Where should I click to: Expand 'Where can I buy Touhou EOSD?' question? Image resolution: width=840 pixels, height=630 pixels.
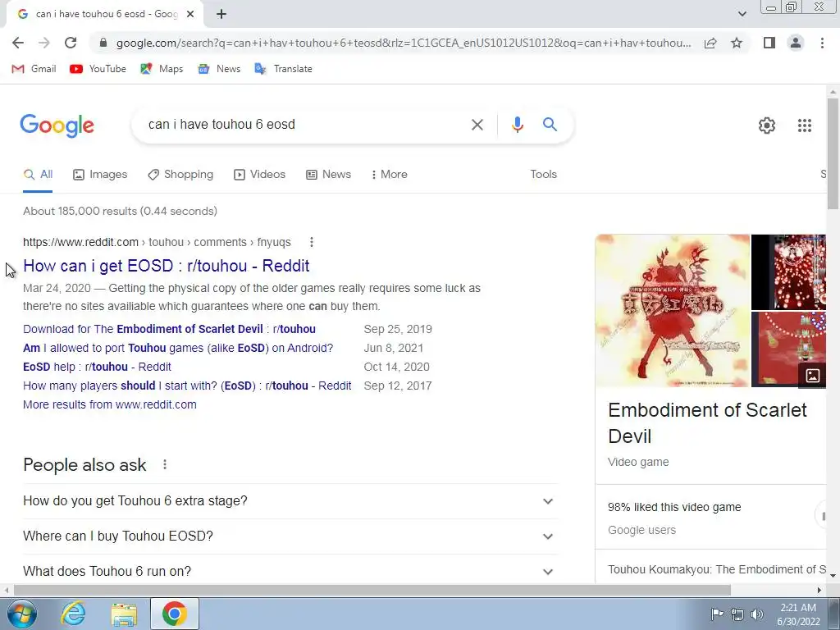[290, 536]
